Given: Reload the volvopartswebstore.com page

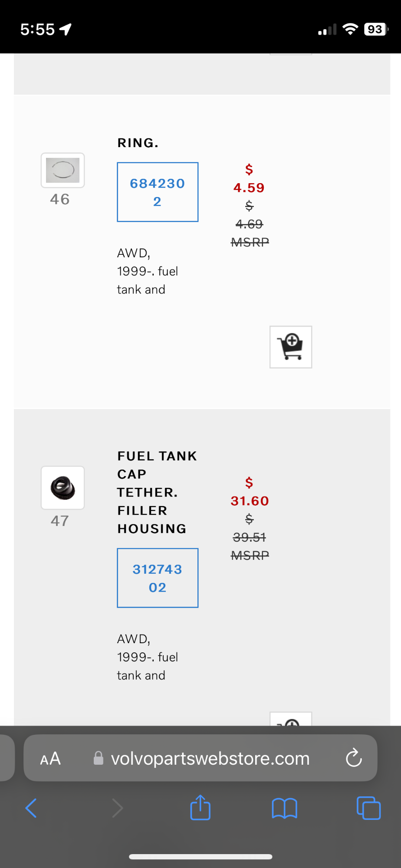Looking at the screenshot, I should tap(354, 758).
